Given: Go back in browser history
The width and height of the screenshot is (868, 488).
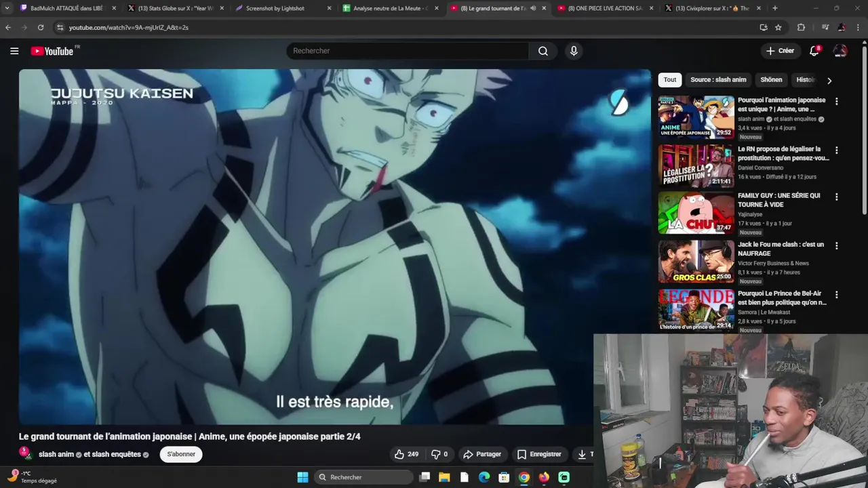Looking at the screenshot, I should (x=8, y=27).
